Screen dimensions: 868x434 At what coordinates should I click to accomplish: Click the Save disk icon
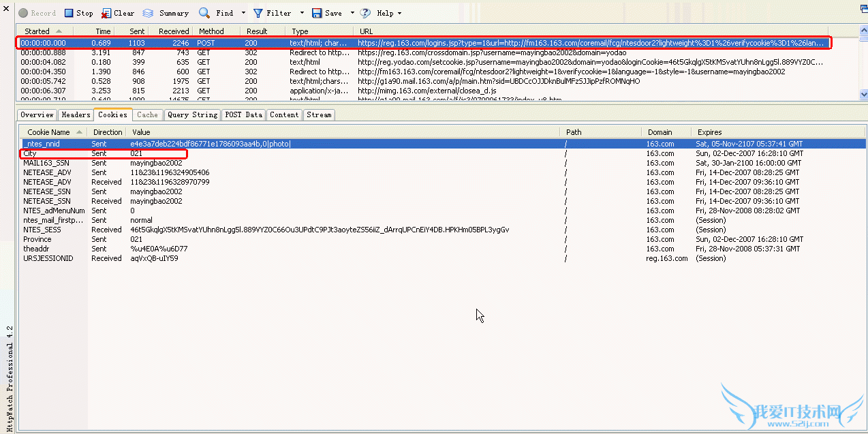[x=317, y=13]
